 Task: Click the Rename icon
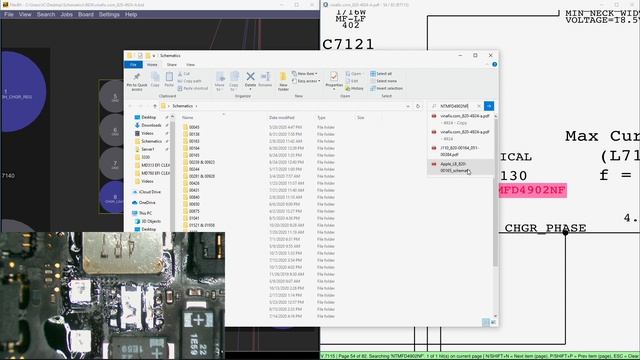[265, 76]
